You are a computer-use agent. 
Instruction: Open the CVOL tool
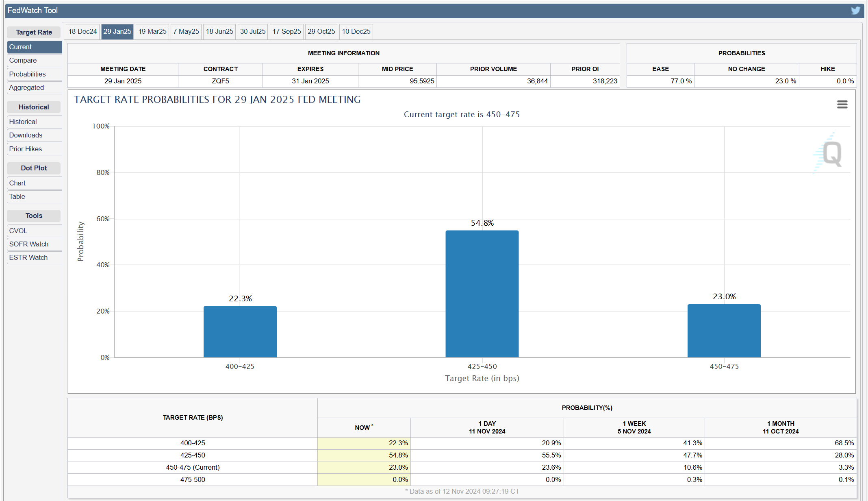point(18,231)
